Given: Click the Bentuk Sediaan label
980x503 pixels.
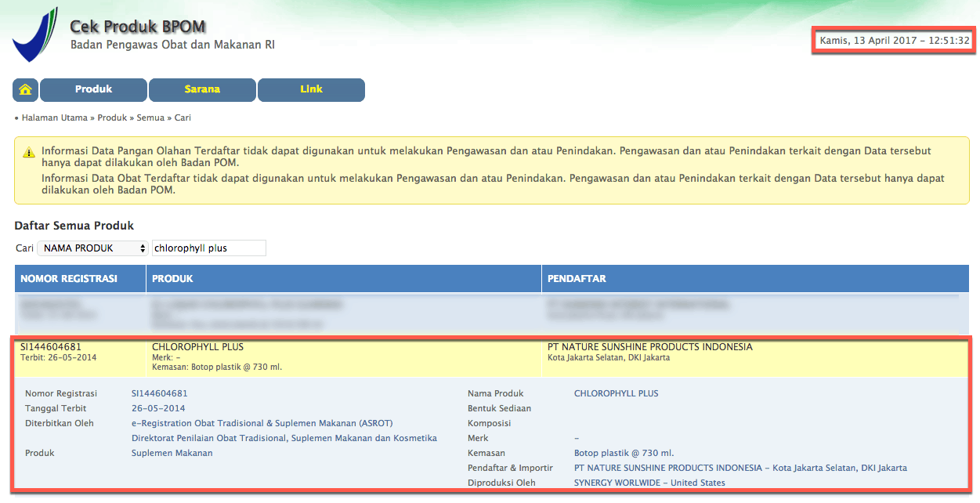Looking at the screenshot, I should 500,408.
